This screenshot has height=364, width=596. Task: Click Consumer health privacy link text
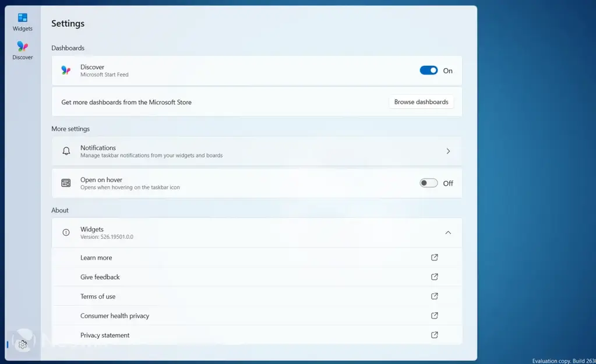[x=115, y=316]
